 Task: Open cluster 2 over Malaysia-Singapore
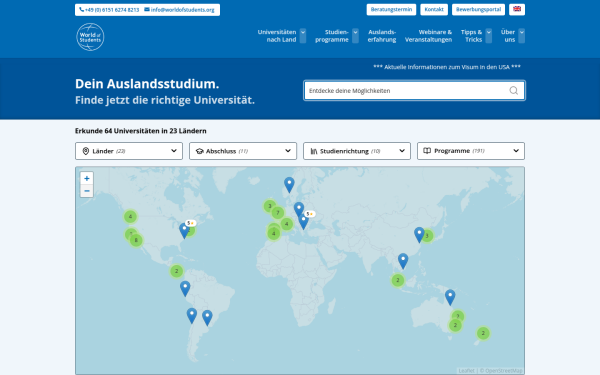tap(398, 280)
